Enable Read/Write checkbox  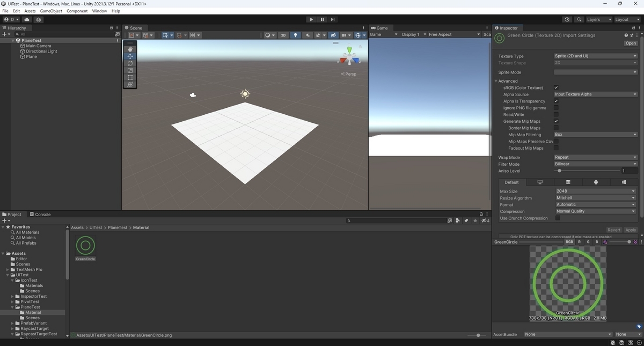(556, 114)
